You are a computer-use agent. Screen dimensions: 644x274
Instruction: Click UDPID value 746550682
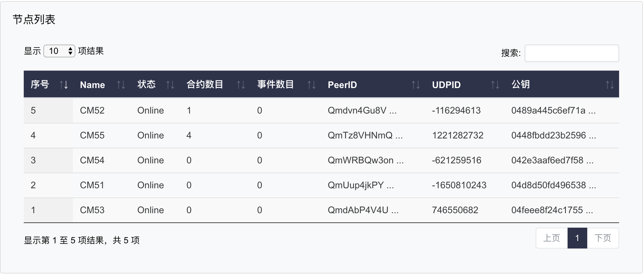[x=455, y=210]
